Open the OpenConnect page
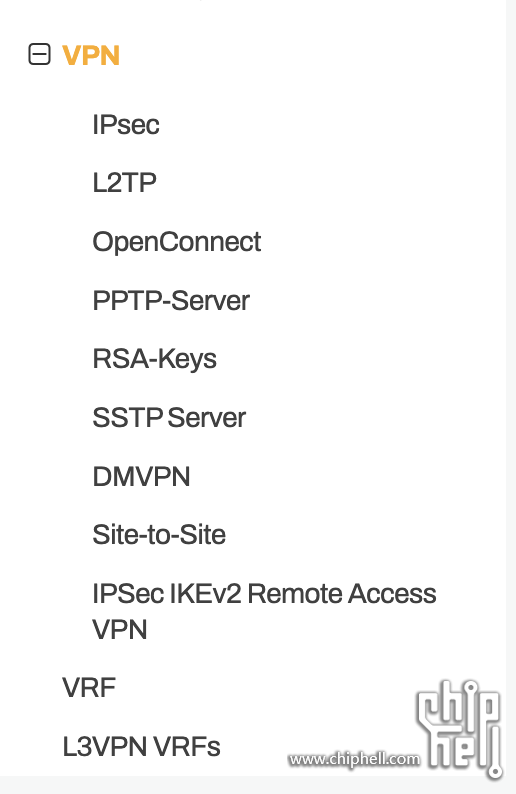The width and height of the screenshot is (516, 794). coord(177,242)
